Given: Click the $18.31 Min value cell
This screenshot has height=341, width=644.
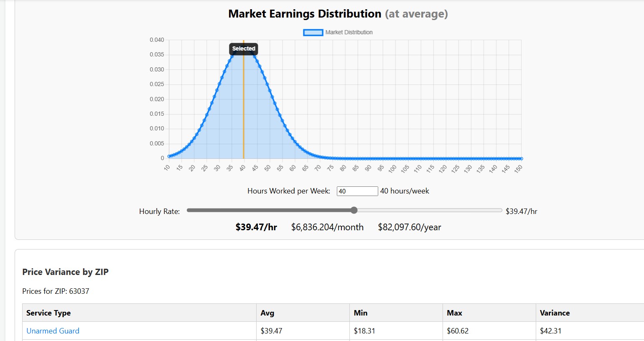Looking at the screenshot, I should click(364, 331).
